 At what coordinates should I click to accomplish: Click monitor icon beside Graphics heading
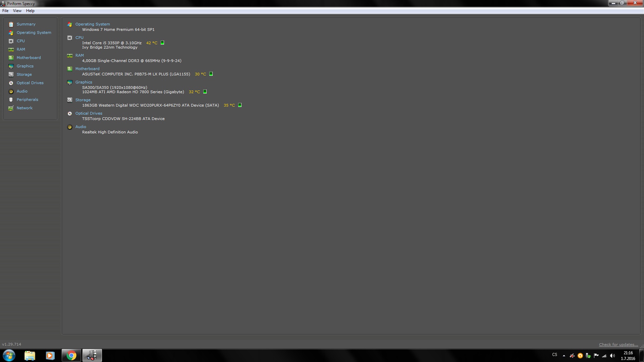coord(70,82)
